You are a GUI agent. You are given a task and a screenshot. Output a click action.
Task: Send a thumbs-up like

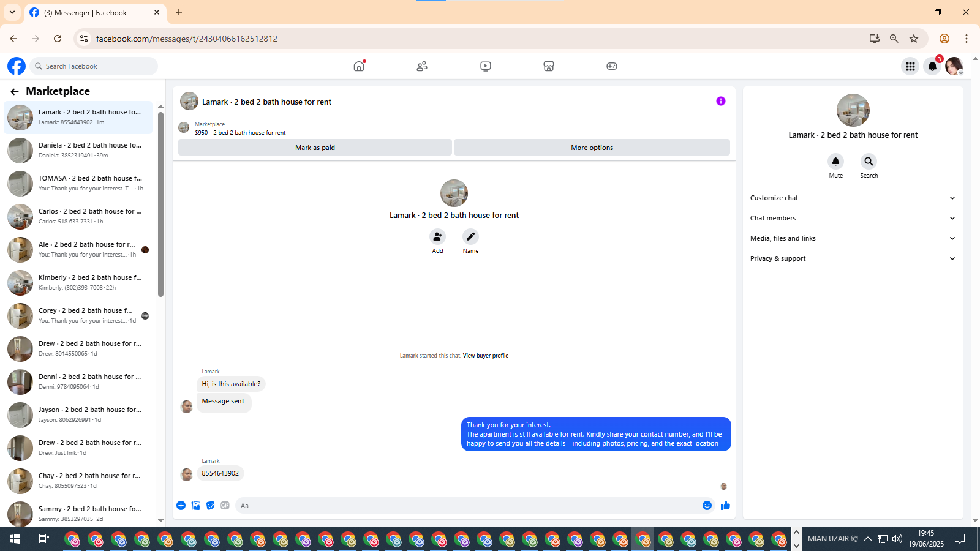(725, 506)
